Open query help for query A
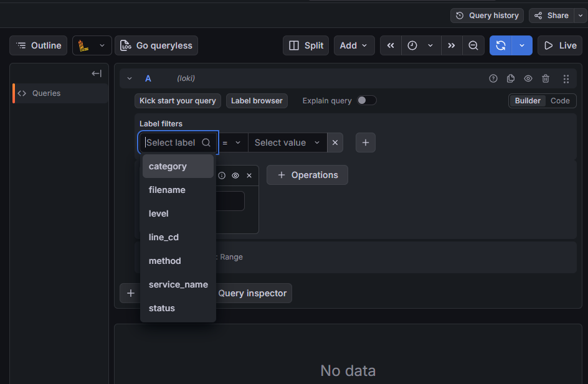588x384 pixels. 493,78
